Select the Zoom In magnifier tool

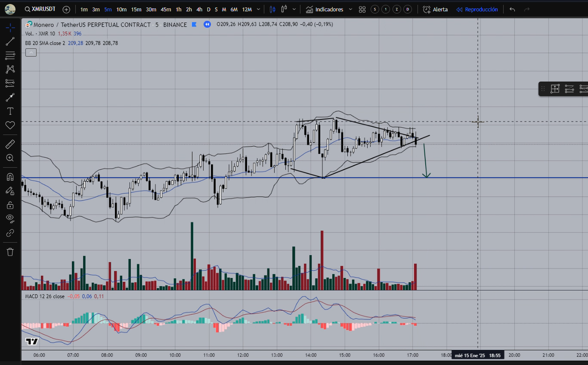click(x=10, y=158)
